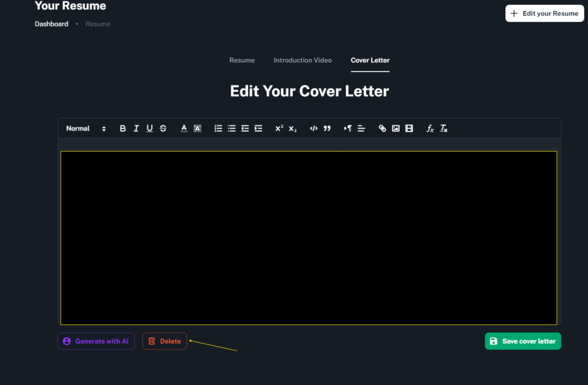The height and width of the screenshot is (385, 588).
Task: Increase indent with indent icon
Action: (258, 128)
